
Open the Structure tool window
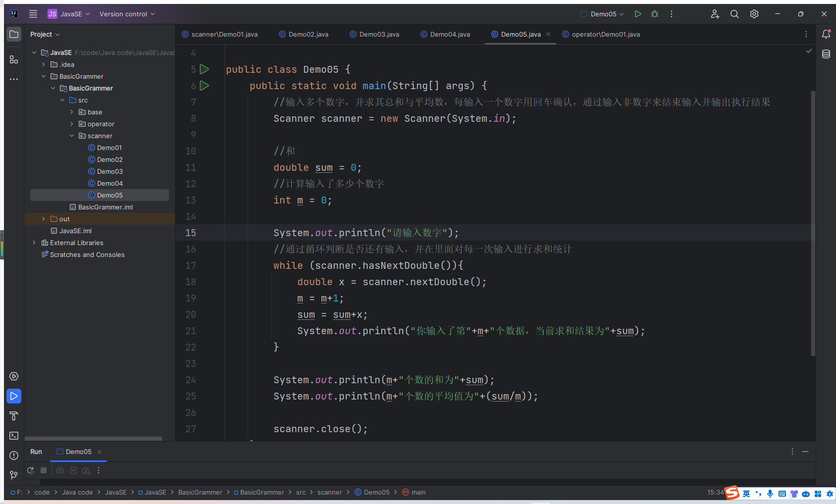coord(14,60)
